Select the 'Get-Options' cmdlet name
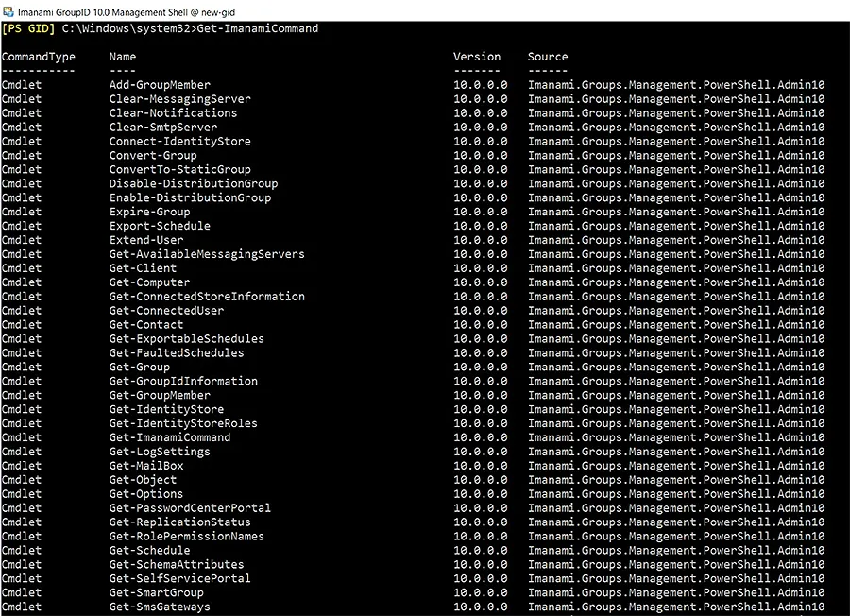 click(146, 493)
